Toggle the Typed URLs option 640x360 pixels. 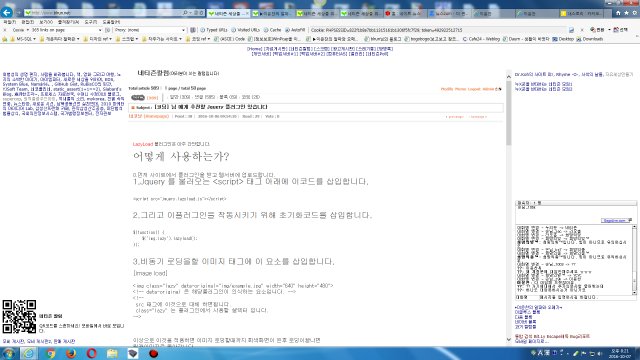coord(213,30)
